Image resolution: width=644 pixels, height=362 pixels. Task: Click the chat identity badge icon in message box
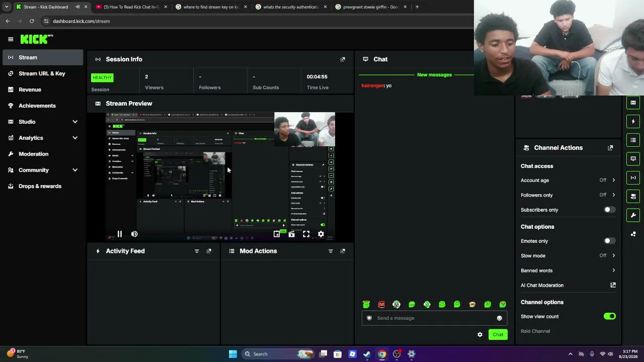(x=369, y=318)
